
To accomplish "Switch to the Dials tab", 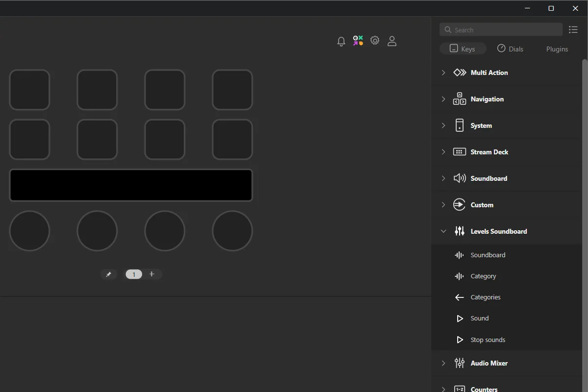I will coord(510,49).
